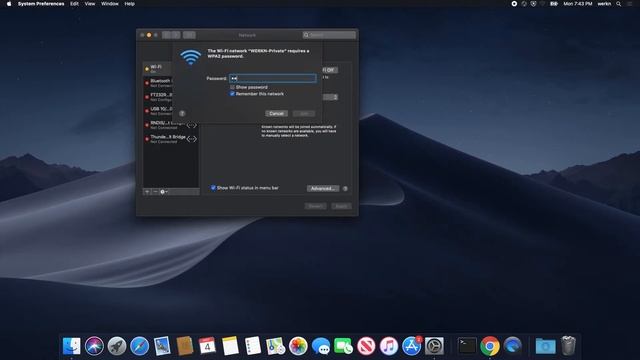Select the Thunderbolt Bridge service

tap(171, 139)
